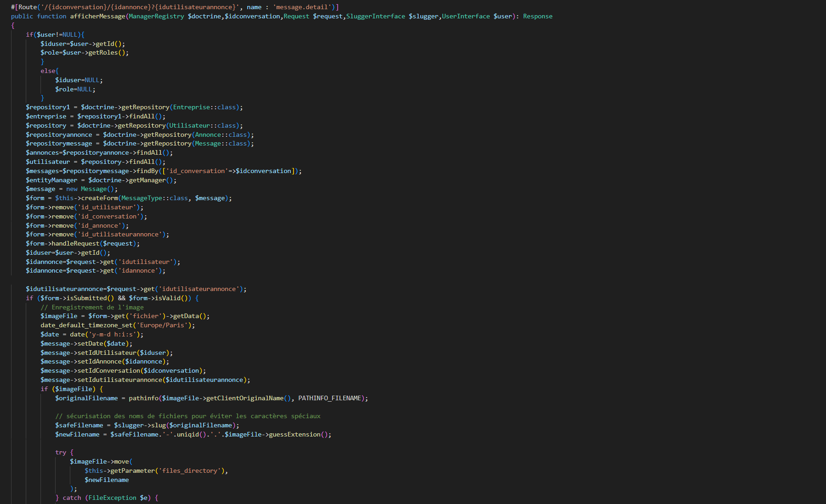Click the 'id_conversation' key in findBy

coord(197,171)
